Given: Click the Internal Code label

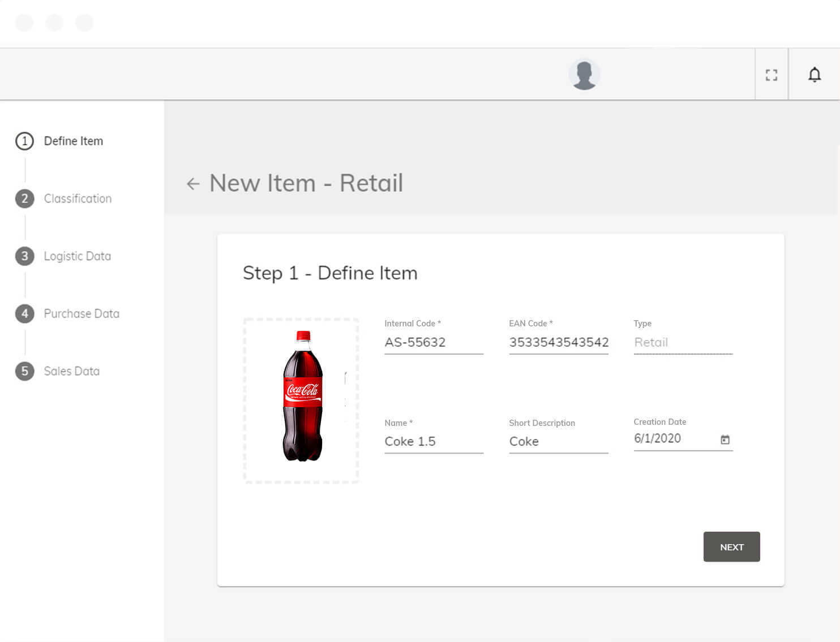Looking at the screenshot, I should click(413, 324).
